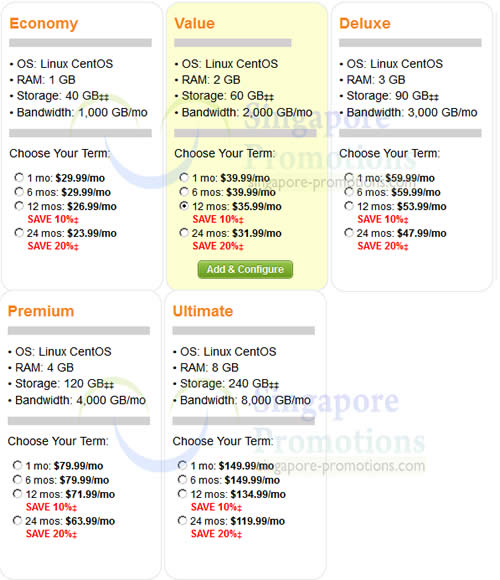Select Economy 6 mos $29.99/mo option
Screen dimensions: 500x580
point(19,192)
